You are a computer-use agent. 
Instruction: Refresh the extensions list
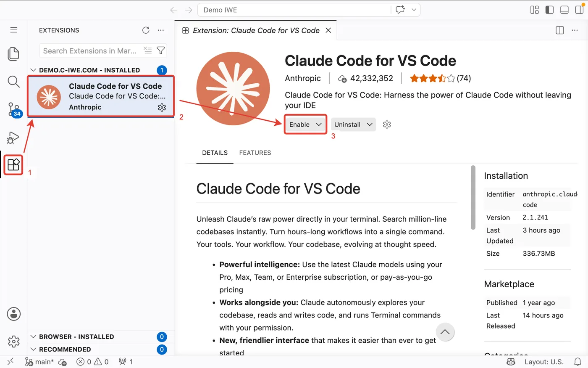coord(146,30)
